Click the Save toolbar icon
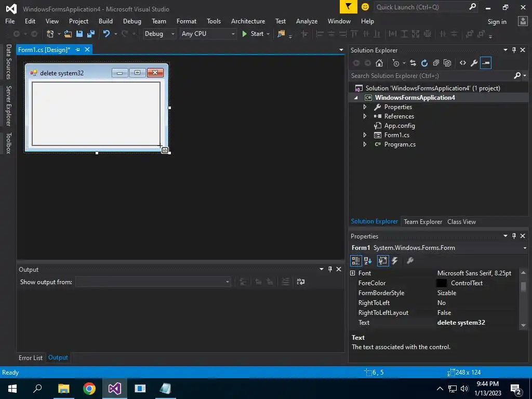Image resolution: width=532 pixels, height=399 pixels. click(79, 34)
